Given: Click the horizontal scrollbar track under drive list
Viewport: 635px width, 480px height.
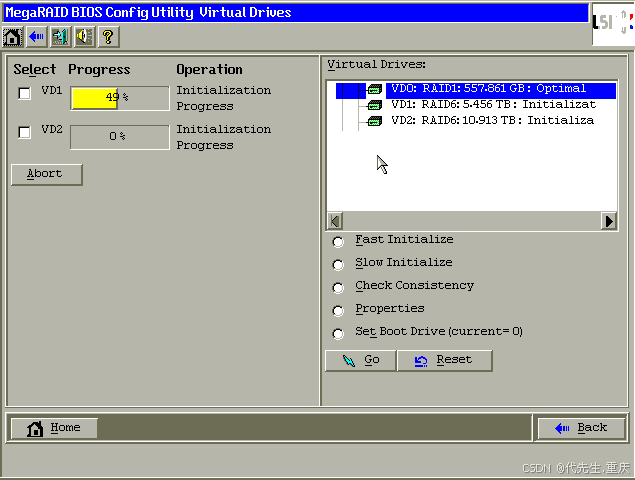Looking at the screenshot, I should (x=472, y=221).
